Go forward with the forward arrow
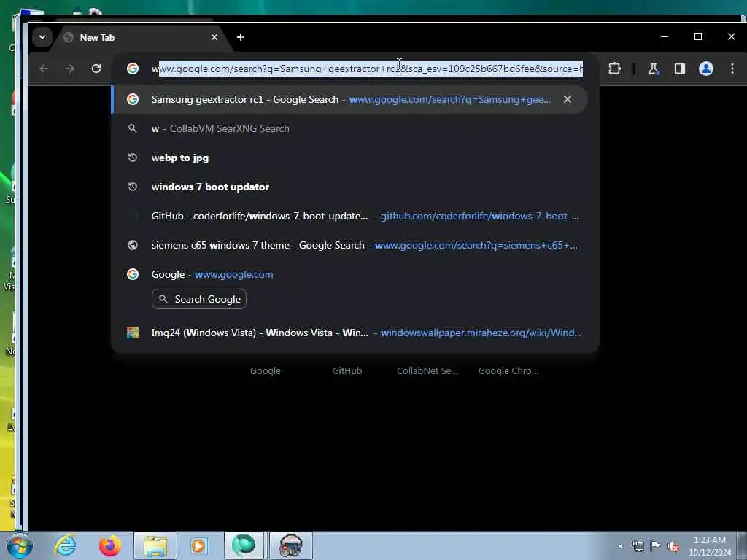The width and height of the screenshot is (747, 560). point(70,69)
